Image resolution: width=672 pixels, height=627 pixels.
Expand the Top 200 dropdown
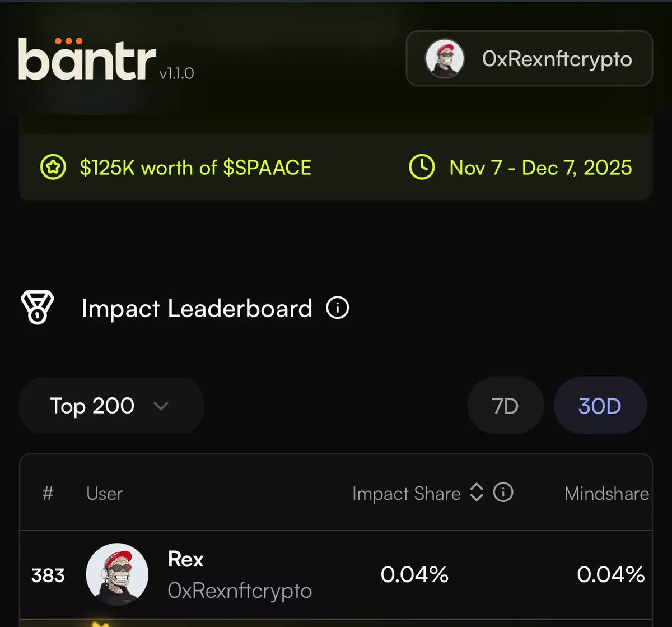point(111,406)
